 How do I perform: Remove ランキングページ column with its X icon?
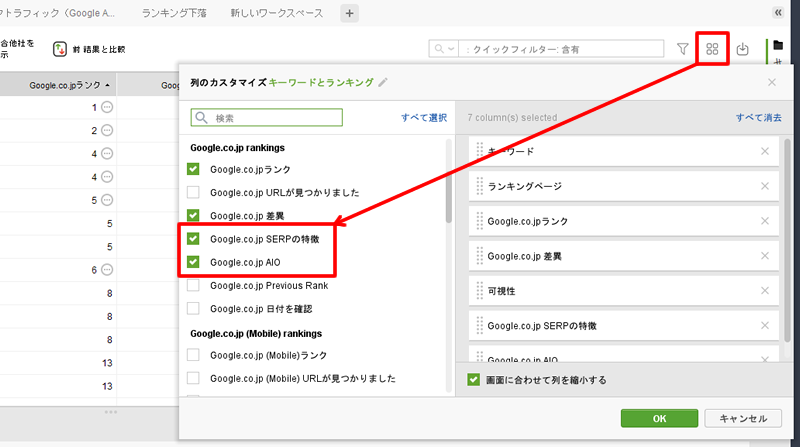click(765, 186)
